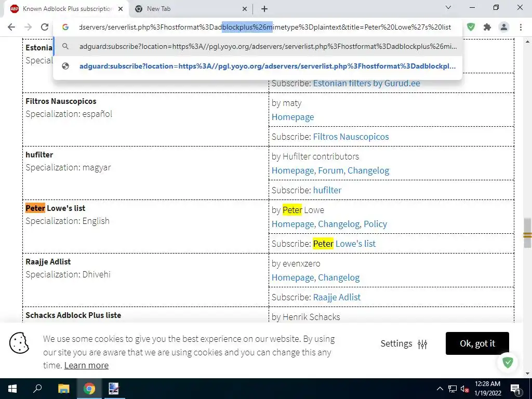Open hufilter Forum link

331,170
